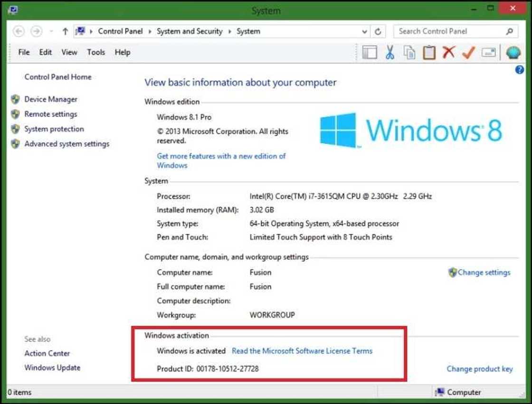This screenshot has height=404, width=532.
Task: Click the clipboard Paste icon
Action: 429,52
